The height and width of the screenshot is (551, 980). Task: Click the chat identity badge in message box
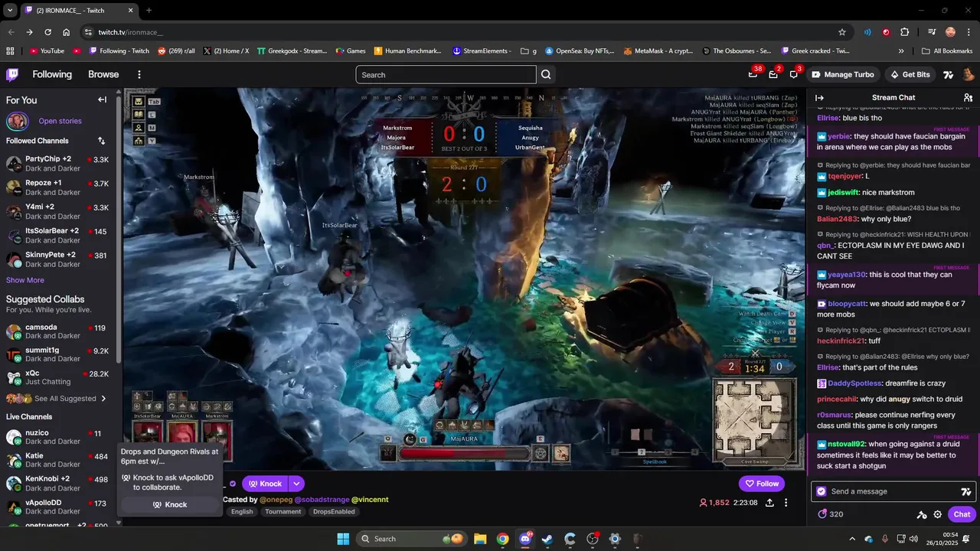point(822,491)
